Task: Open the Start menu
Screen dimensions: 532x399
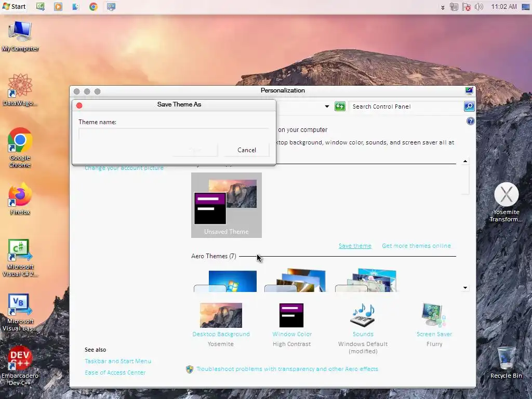Action: [x=14, y=6]
